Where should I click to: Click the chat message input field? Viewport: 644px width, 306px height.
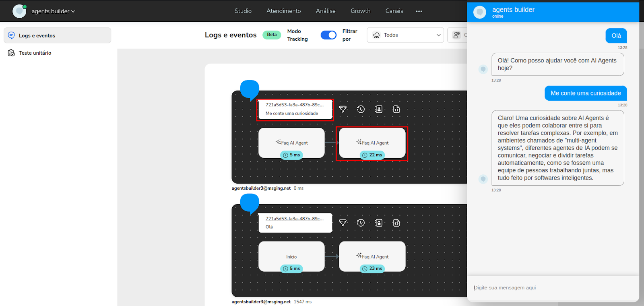[551, 287]
